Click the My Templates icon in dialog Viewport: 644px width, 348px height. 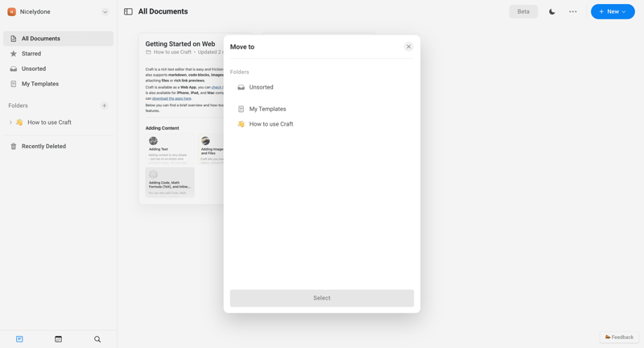point(241,109)
